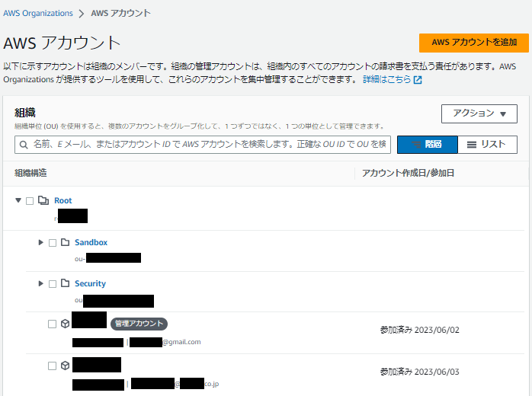The height and width of the screenshot is (396, 532).
Task: Tick the Sandbox checkbox
Action: click(x=53, y=243)
